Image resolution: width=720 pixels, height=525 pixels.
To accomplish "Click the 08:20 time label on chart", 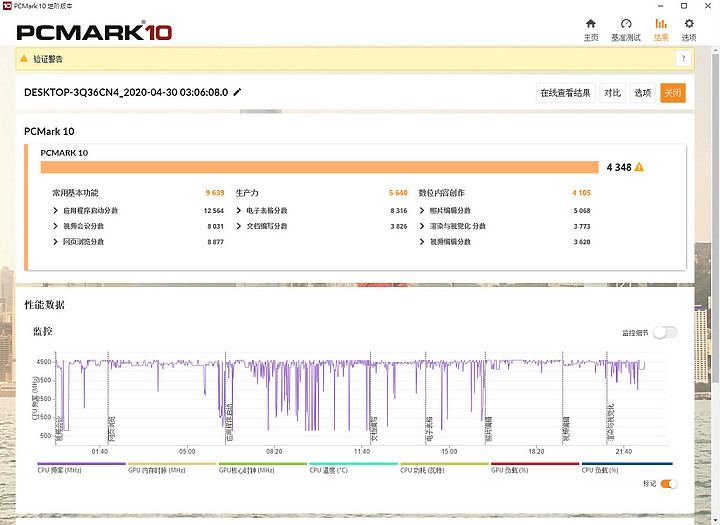I will pos(274,452).
